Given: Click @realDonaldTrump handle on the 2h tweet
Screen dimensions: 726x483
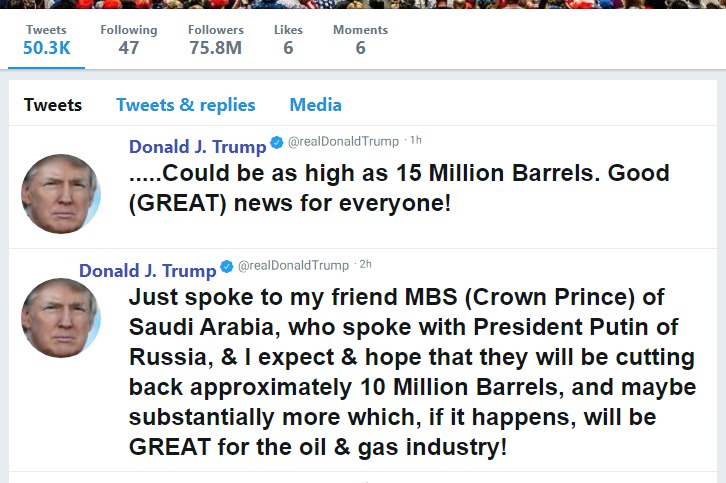Looking at the screenshot, I should (293, 265).
